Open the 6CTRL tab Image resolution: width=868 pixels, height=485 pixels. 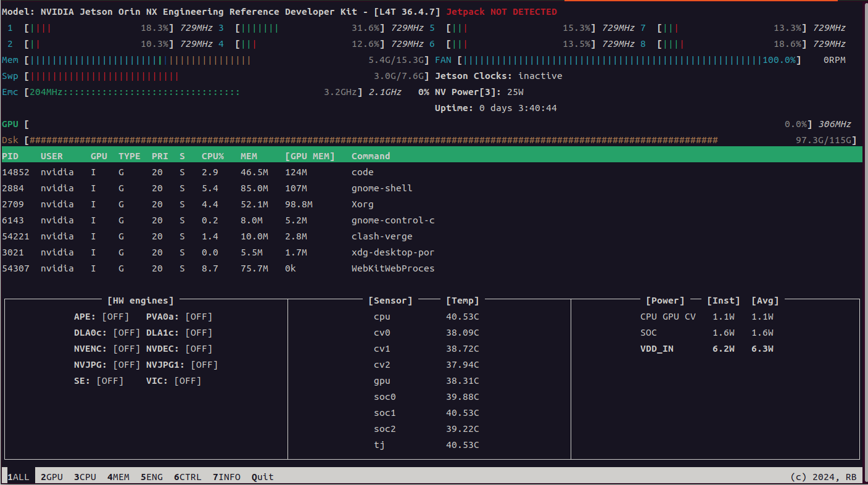pos(188,477)
